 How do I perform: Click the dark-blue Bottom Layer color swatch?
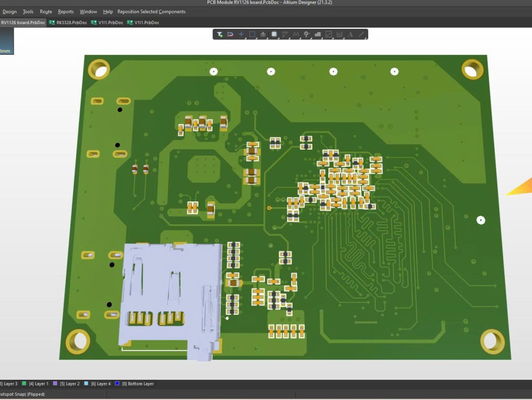(117, 383)
